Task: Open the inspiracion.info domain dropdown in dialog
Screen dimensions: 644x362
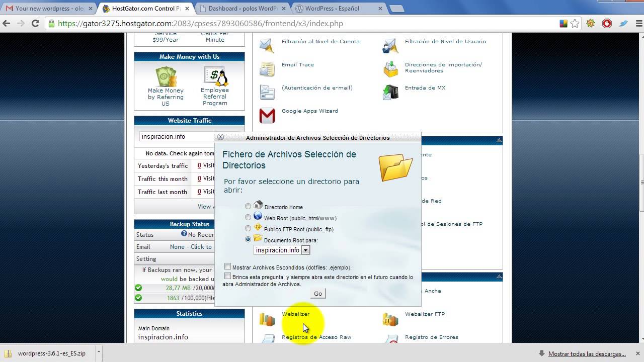Action: click(x=282, y=250)
